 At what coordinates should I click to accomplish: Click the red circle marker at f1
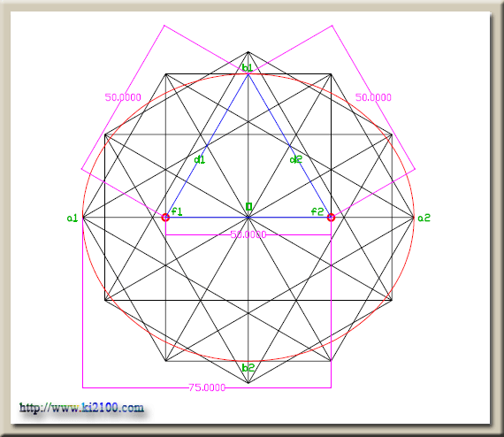pos(165,218)
